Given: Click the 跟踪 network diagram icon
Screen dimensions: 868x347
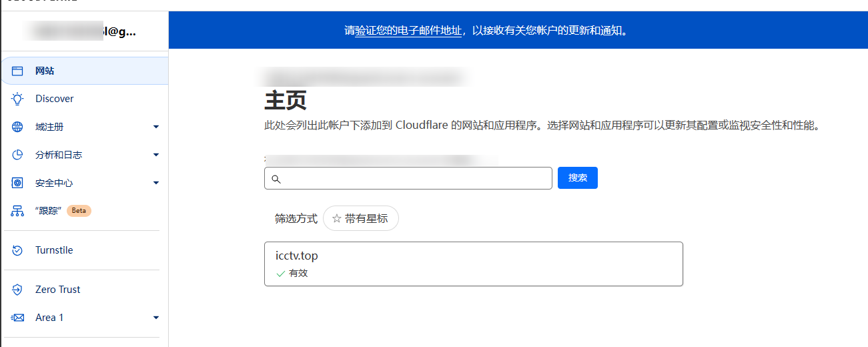Looking at the screenshot, I should point(17,211).
